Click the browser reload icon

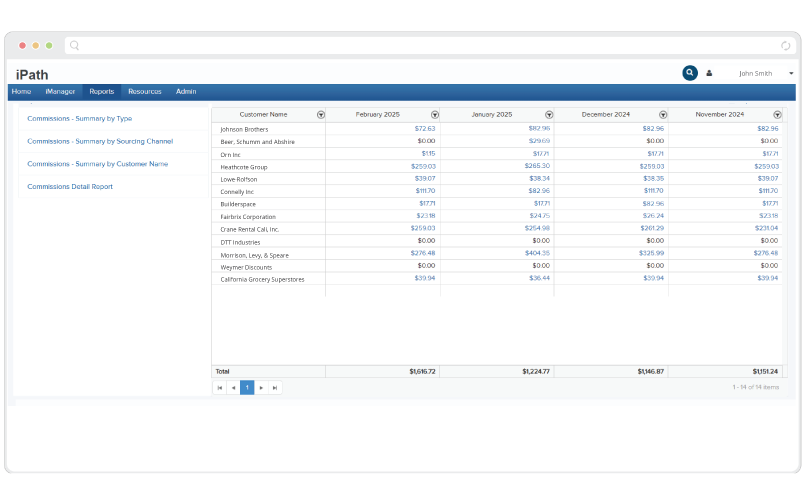click(785, 46)
